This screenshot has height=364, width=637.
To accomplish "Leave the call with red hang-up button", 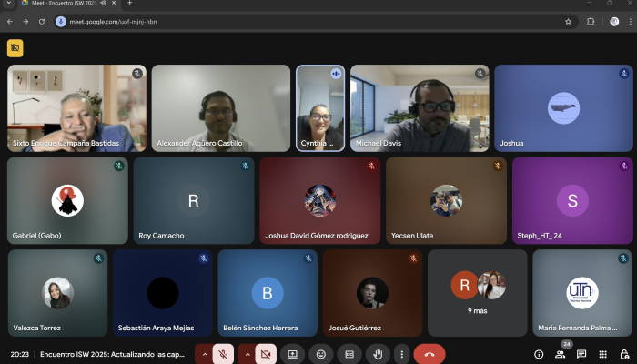I will (x=429, y=353).
